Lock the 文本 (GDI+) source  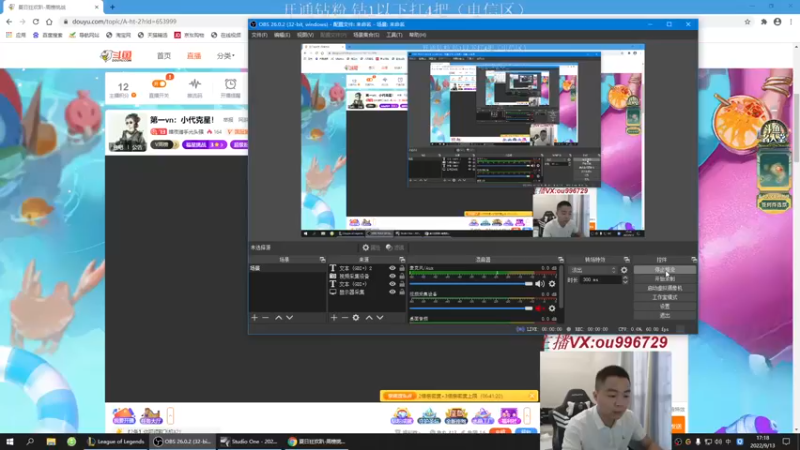point(402,284)
